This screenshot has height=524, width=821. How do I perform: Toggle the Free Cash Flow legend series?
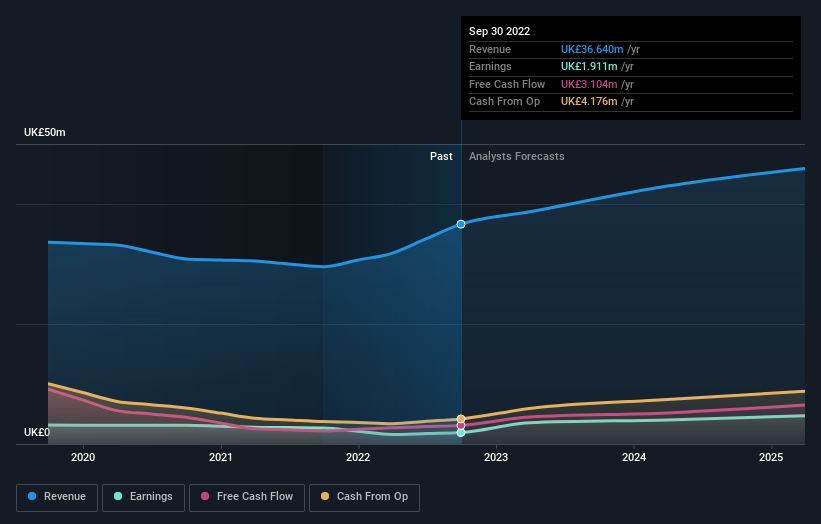[247, 497]
